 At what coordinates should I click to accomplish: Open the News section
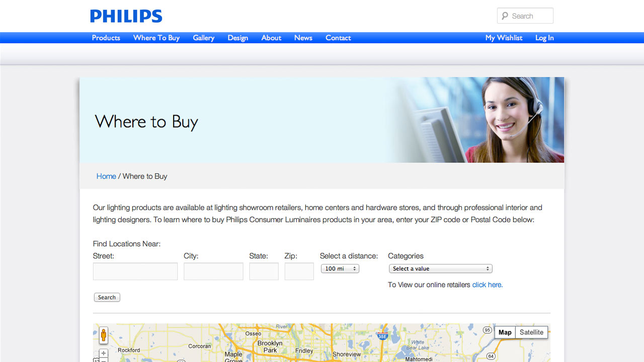(303, 38)
